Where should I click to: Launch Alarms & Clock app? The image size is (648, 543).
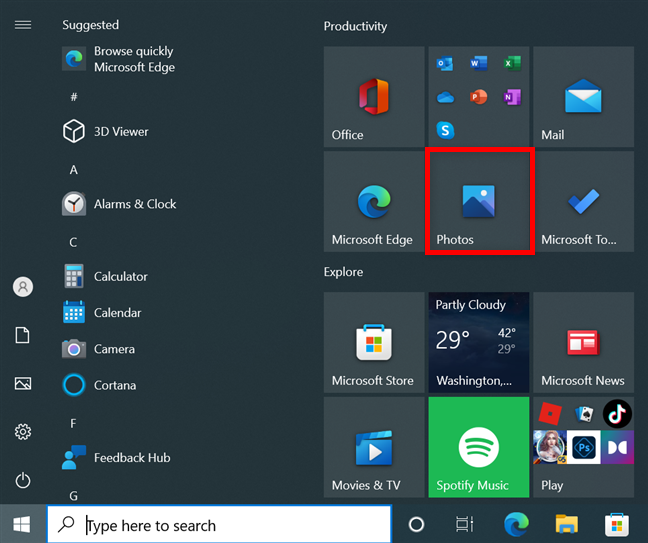click(x=119, y=204)
